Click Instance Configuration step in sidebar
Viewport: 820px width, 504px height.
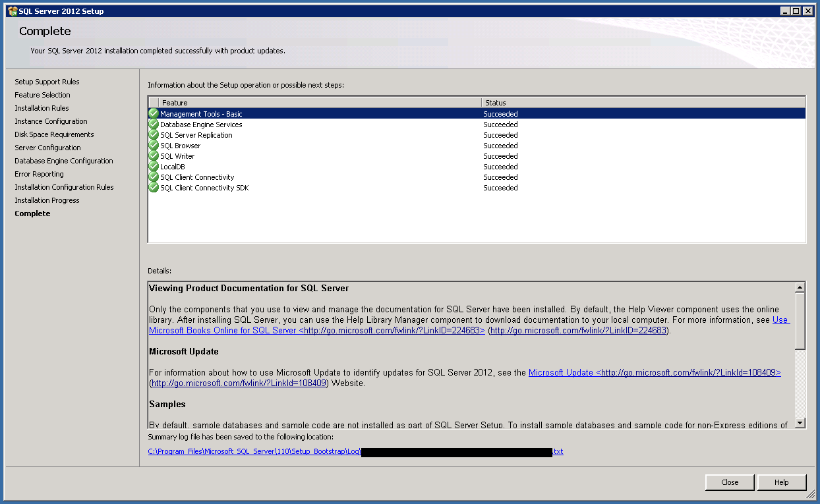tap(51, 121)
